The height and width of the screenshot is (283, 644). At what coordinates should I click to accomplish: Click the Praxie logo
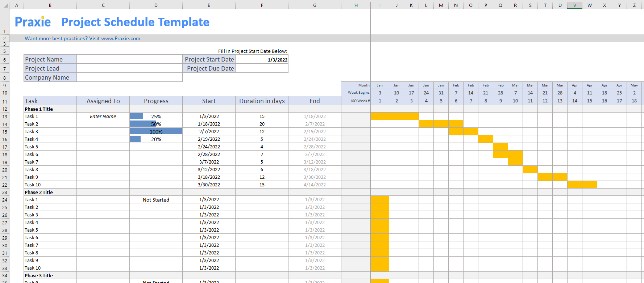pos(33,22)
